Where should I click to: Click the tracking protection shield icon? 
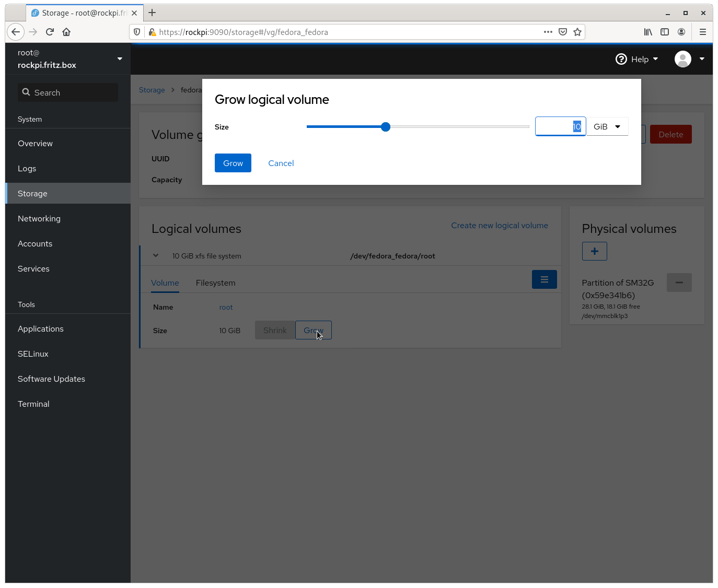point(137,32)
